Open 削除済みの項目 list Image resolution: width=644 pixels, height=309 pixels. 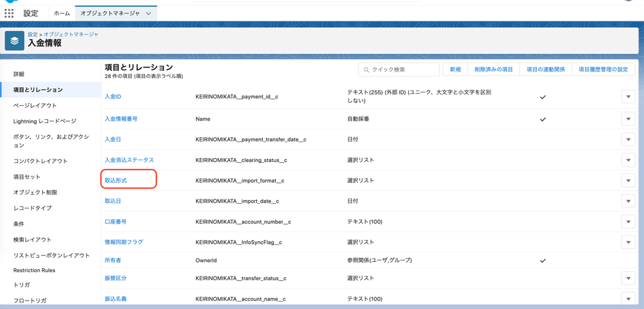click(x=493, y=70)
